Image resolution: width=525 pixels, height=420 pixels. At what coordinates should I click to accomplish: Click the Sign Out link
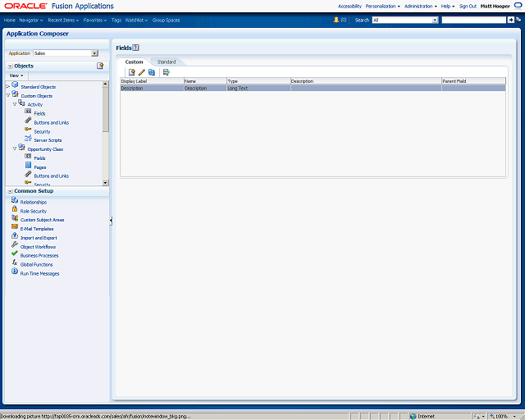pyautogui.click(x=468, y=7)
